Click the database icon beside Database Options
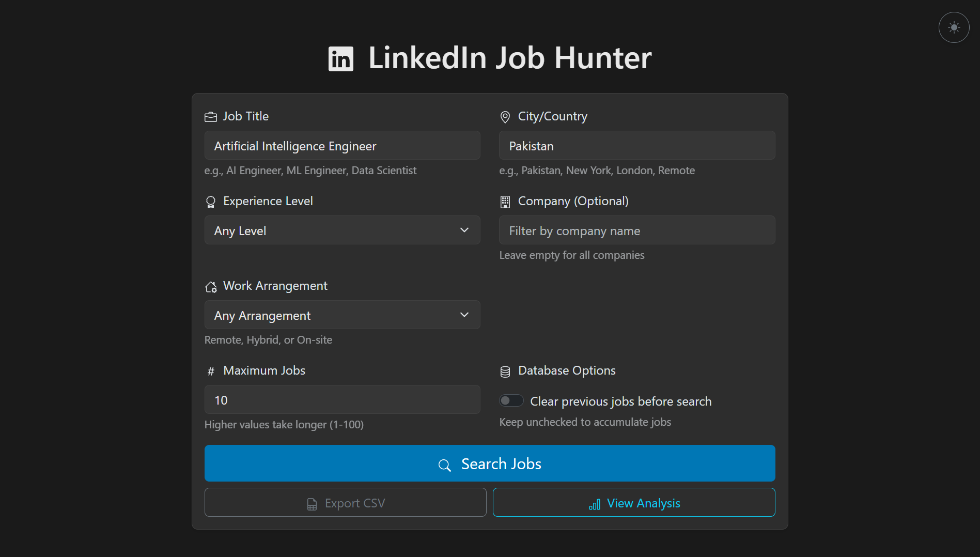 pyautogui.click(x=505, y=370)
